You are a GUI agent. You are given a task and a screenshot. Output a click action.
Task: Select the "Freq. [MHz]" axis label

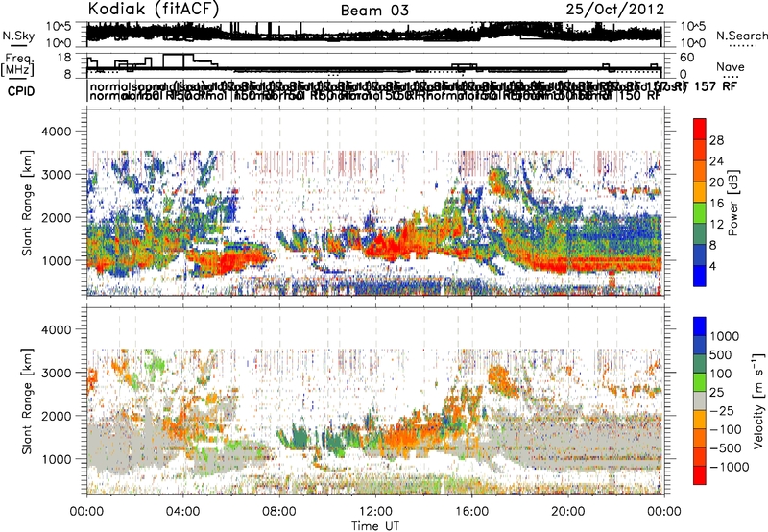pyautogui.click(x=18, y=64)
